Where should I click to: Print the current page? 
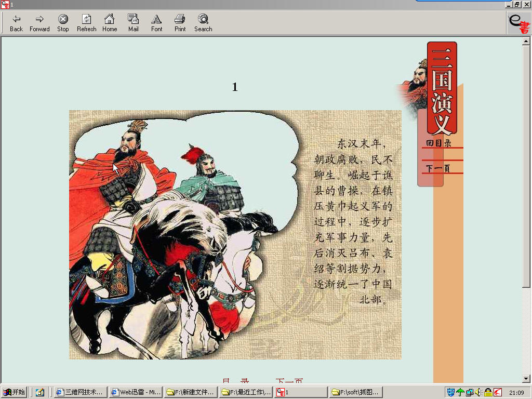180,23
